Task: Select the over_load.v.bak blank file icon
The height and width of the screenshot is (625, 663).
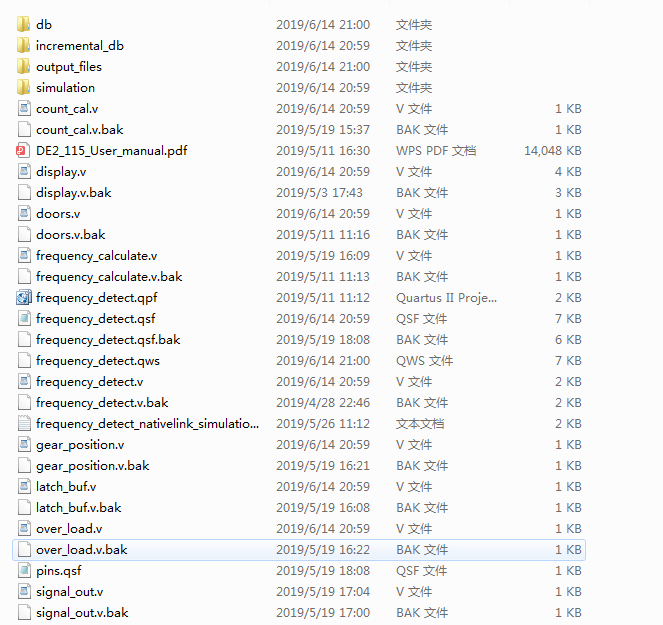Action: pyautogui.click(x=24, y=550)
